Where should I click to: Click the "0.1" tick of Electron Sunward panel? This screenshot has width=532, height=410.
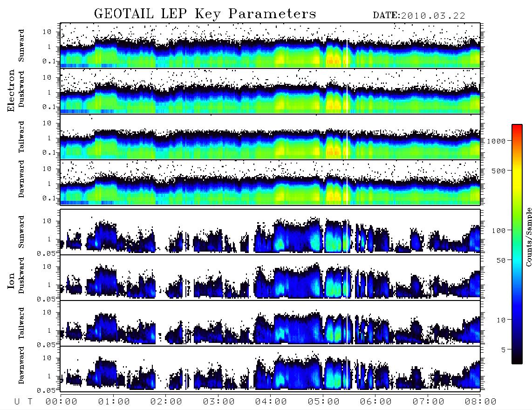click(49, 61)
